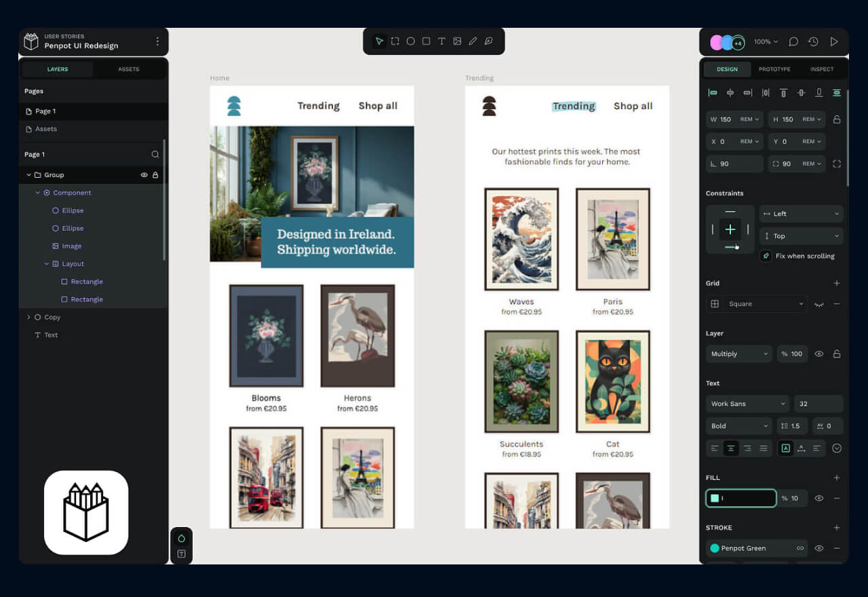Switch to the Prototype tab
The width and height of the screenshot is (868, 597).
pyautogui.click(x=774, y=69)
